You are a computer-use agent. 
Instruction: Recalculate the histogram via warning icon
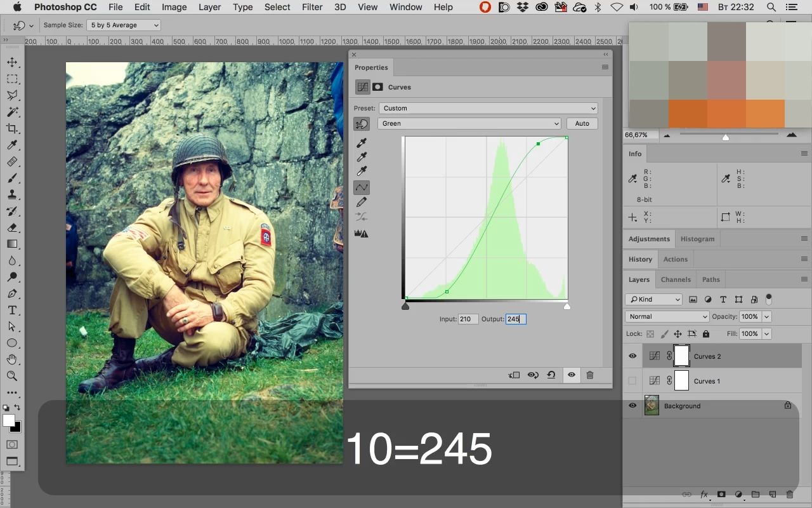coord(362,233)
